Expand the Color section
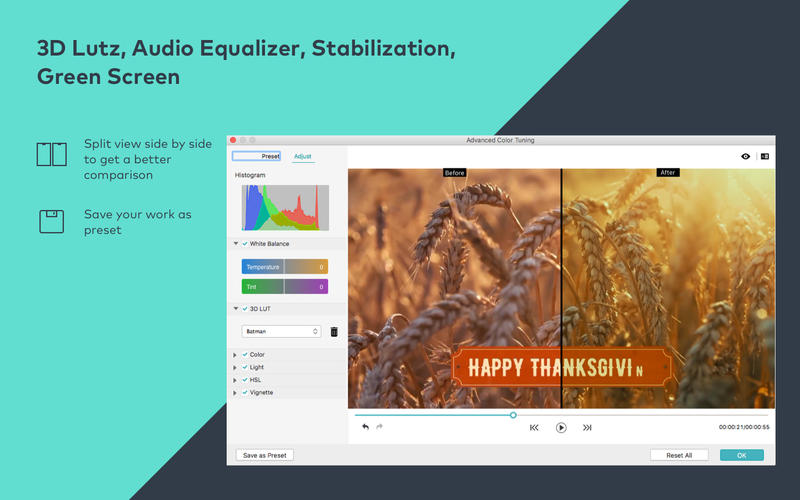Screen dimensions: 800x500 [x=235, y=355]
